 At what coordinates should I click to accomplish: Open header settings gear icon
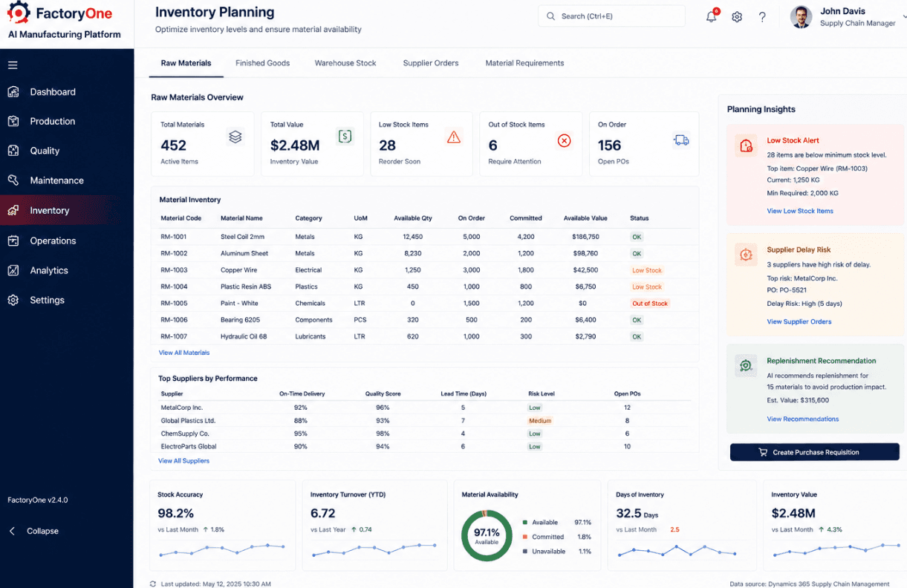pos(737,17)
